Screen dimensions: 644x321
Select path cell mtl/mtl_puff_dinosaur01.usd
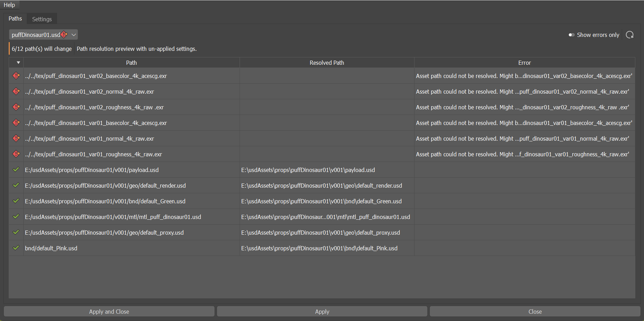(131, 217)
